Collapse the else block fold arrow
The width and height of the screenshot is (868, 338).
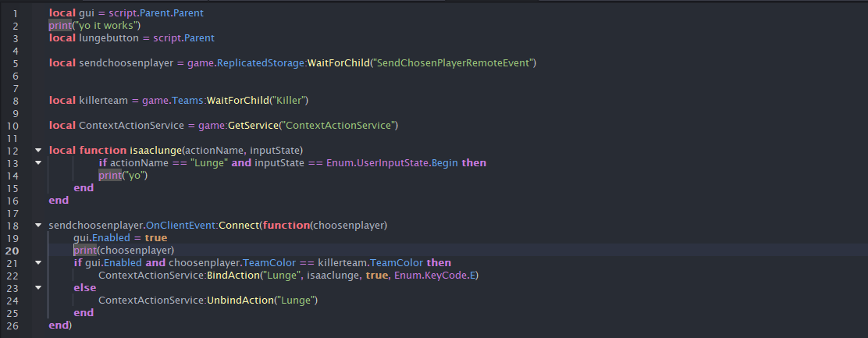pyautogui.click(x=37, y=288)
